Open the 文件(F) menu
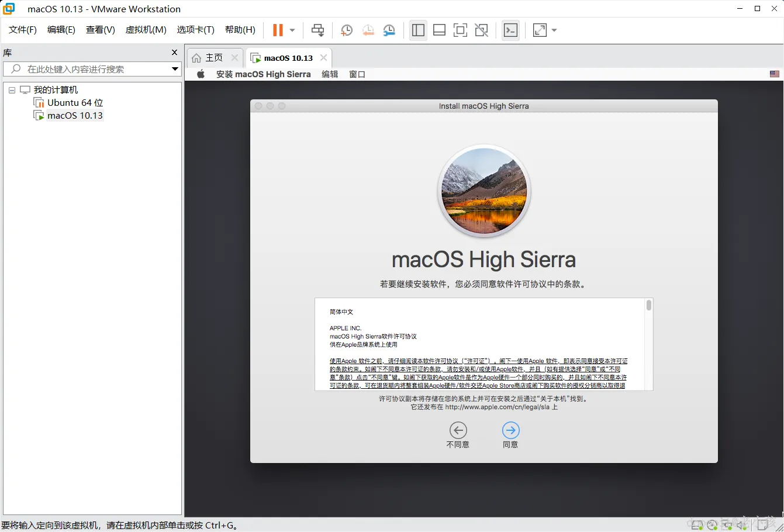784x532 pixels. (x=23, y=30)
